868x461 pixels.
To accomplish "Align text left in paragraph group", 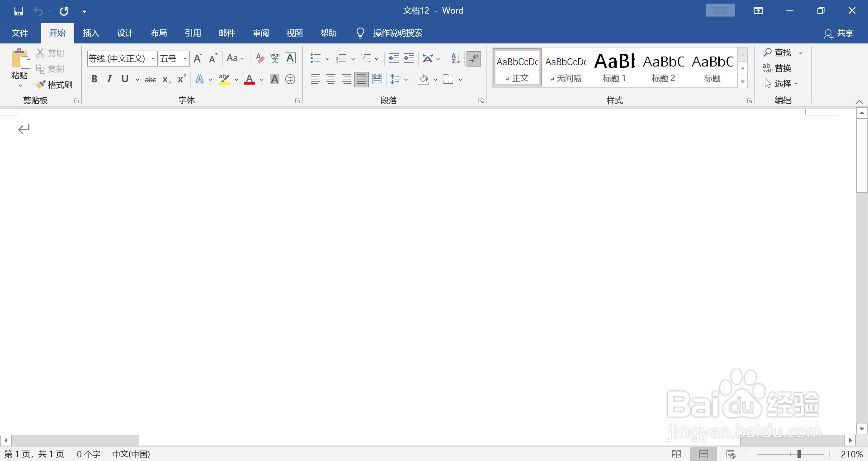I will coord(316,80).
